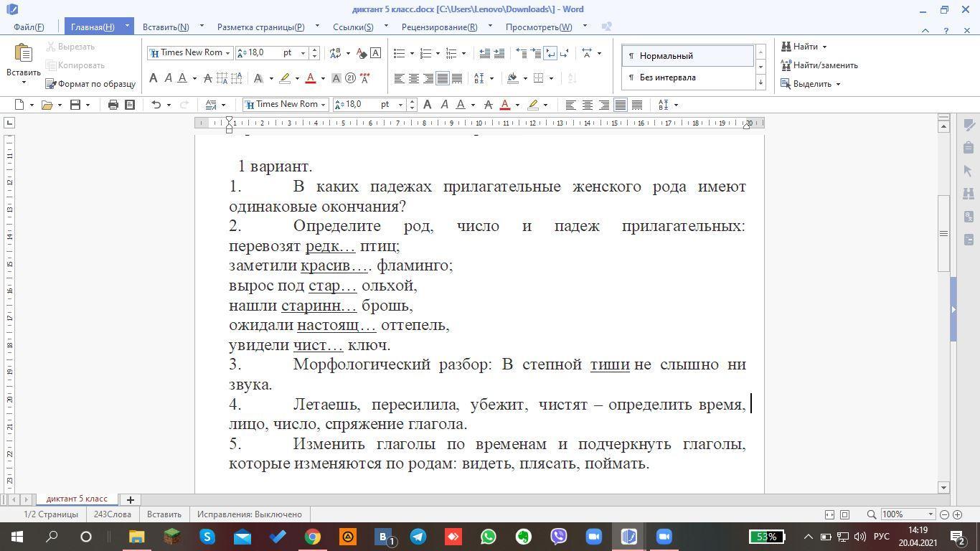Viewport: 980px width, 551px height.
Task: Click the clear formatting eraser icon
Action: pos(361,53)
